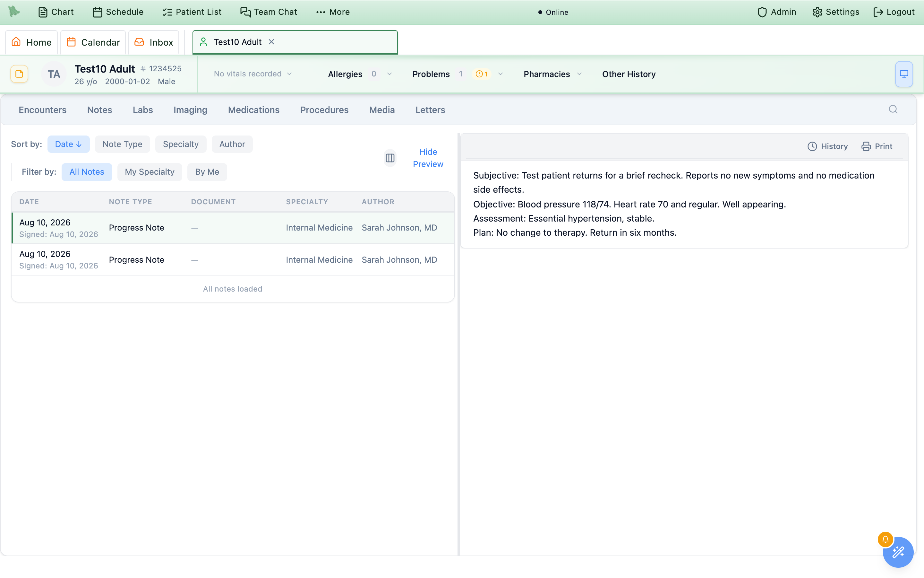Filter by All Notes
Screen dimensions: 924x578
(87, 172)
